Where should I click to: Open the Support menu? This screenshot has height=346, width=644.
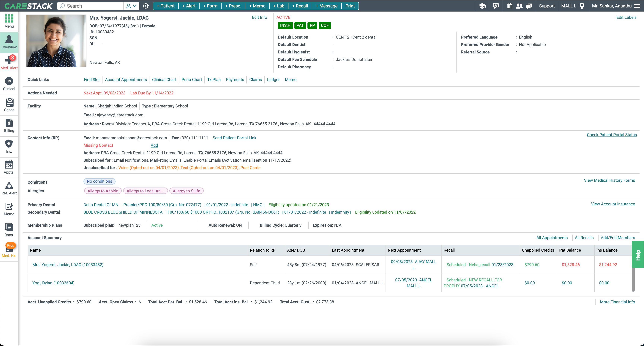547,6
